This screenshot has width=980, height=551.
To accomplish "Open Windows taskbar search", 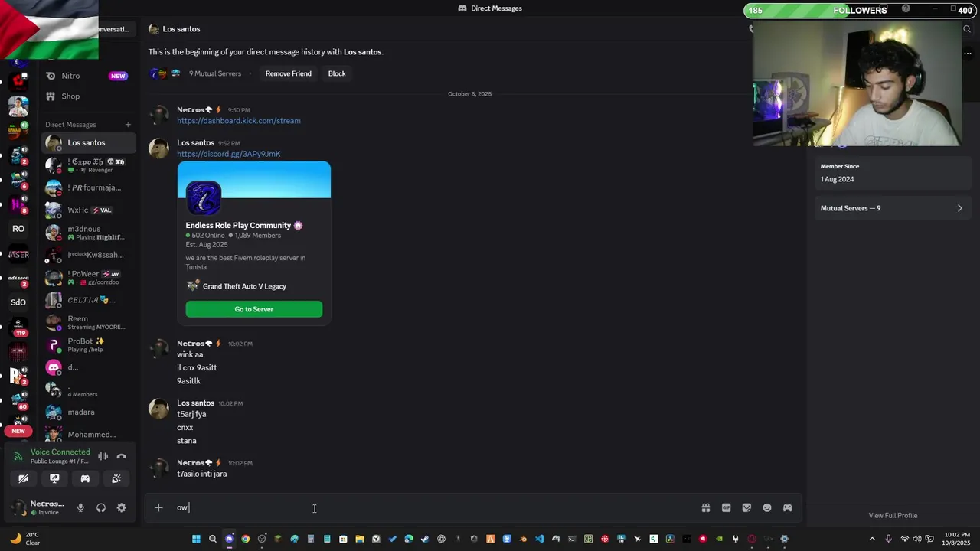I will pyautogui.click(x=213, y=539).
